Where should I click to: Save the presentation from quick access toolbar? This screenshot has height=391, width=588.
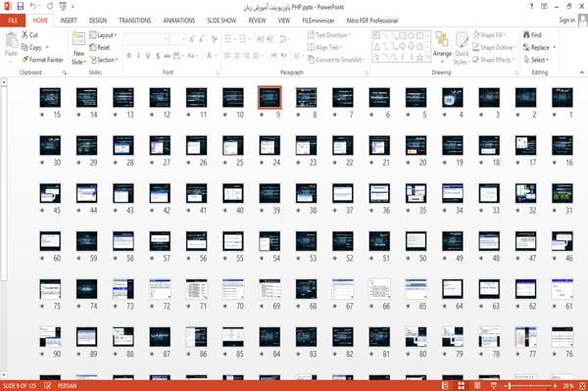pyautogui.click(x=21, y=7)
